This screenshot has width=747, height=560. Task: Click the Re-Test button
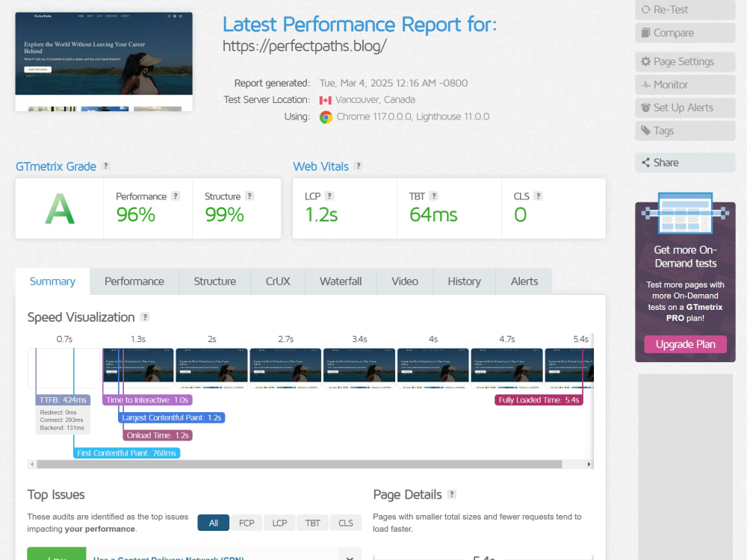click(685, 10)
